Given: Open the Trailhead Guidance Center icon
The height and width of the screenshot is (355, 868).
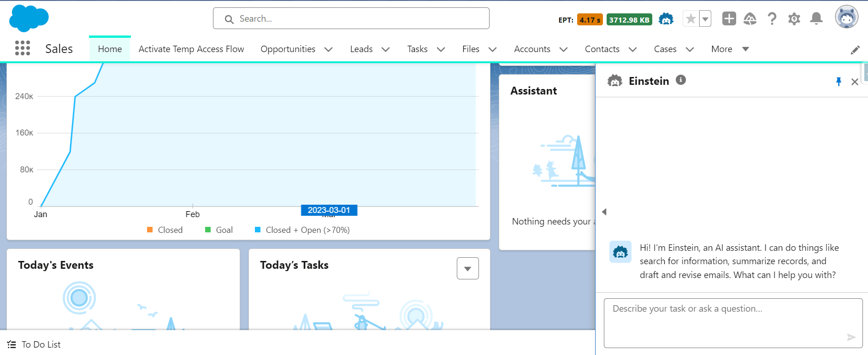Looking at the screenshot, I should [x=750, y=19].
